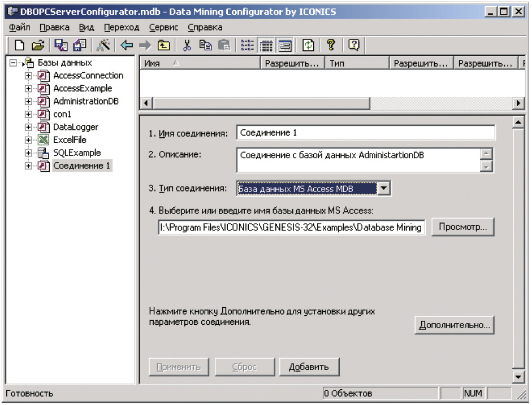Expand the AdministrationDB tree node
The height and width of the screenshot is (405, 532).
coord(28,102)
